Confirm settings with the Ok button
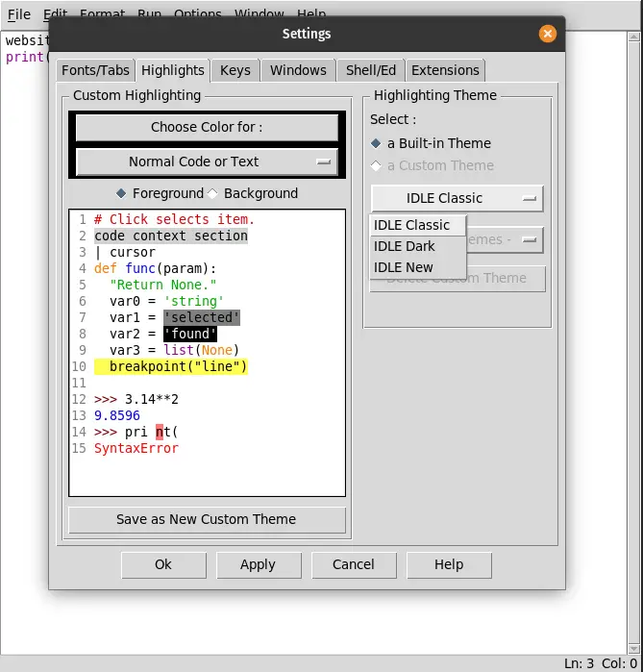 tap(163, 565)
